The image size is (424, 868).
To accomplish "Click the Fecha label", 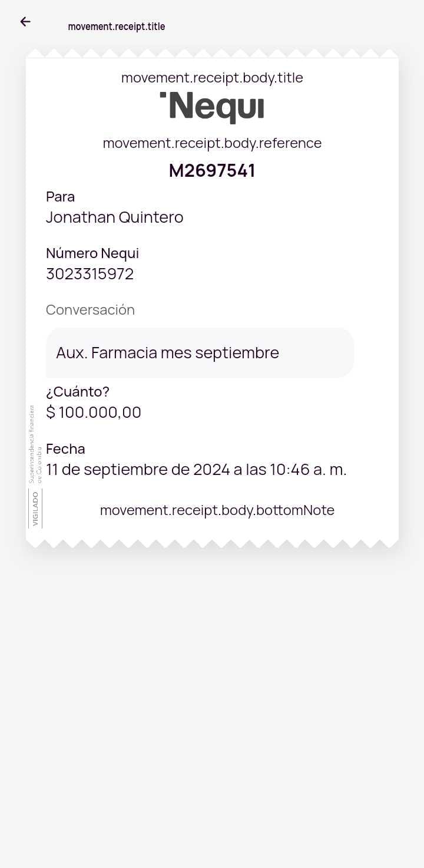I will click(65, 449).
